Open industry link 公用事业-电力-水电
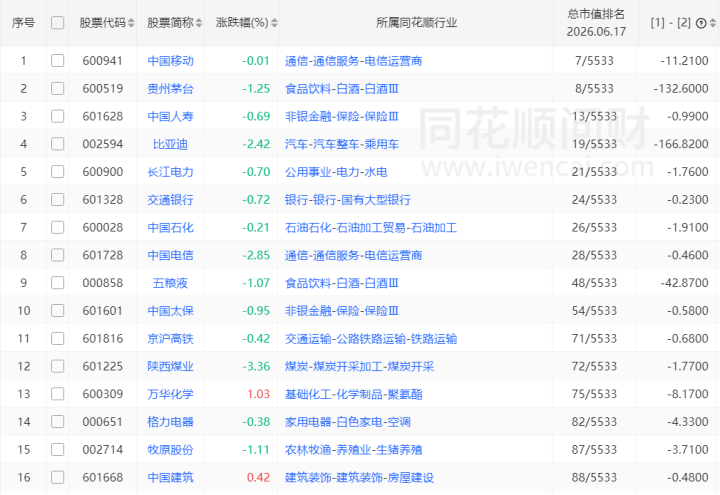This screenshot has height=495, width=720. (x=336, y=172)
